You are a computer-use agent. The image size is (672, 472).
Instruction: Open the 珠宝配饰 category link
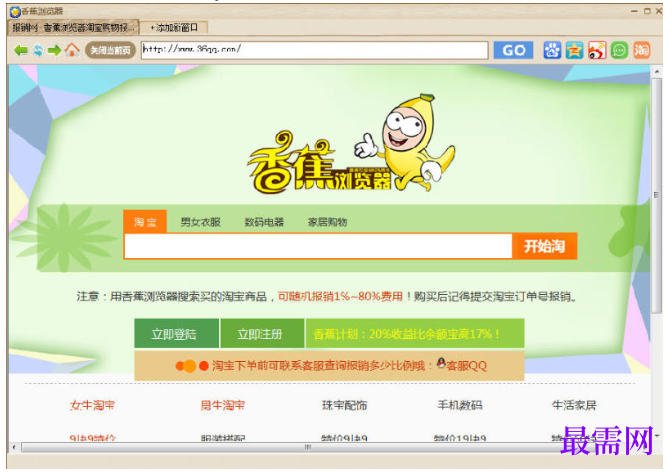(345, 405)
